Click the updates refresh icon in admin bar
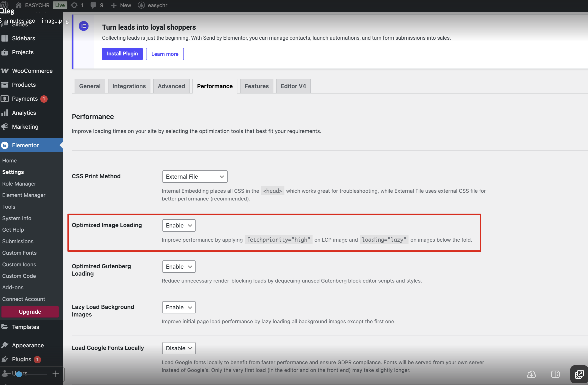This screenshot has width=588, height=385. pos(74,5)
